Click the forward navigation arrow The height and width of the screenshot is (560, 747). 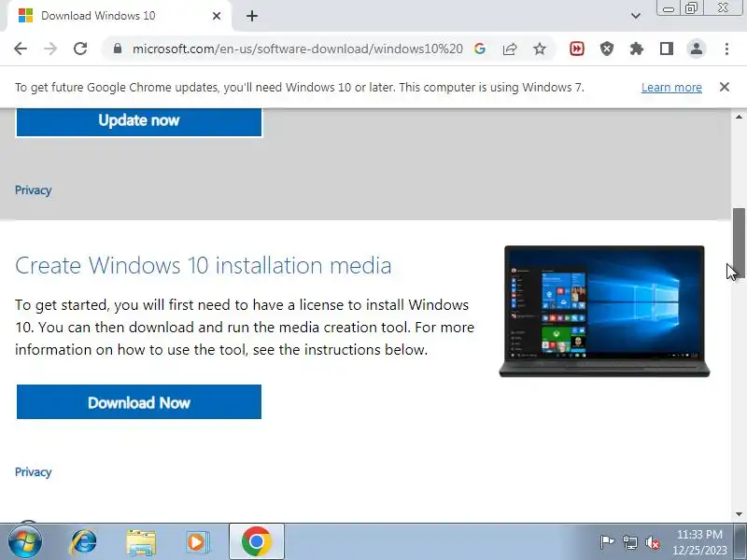pos(50,49)
